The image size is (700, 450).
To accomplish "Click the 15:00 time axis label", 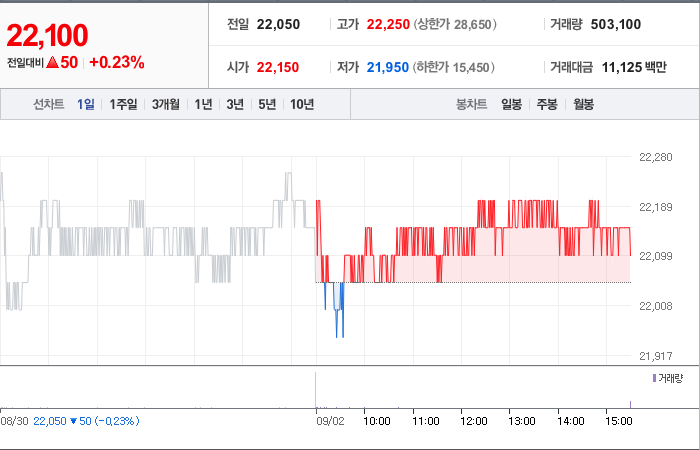I will point(619,421).
